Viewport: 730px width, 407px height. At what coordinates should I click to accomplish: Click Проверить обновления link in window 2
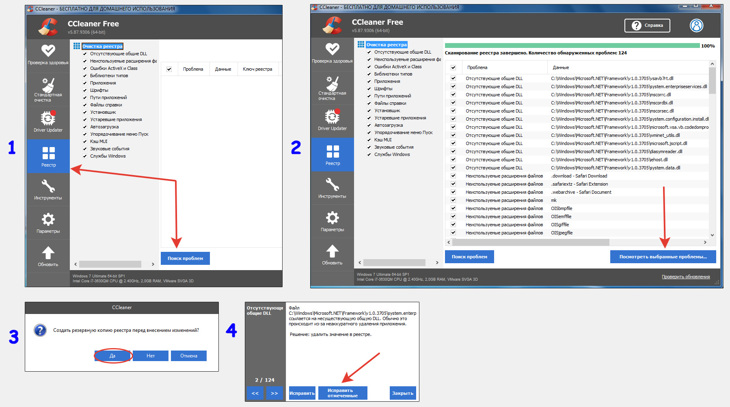[685, 277]
